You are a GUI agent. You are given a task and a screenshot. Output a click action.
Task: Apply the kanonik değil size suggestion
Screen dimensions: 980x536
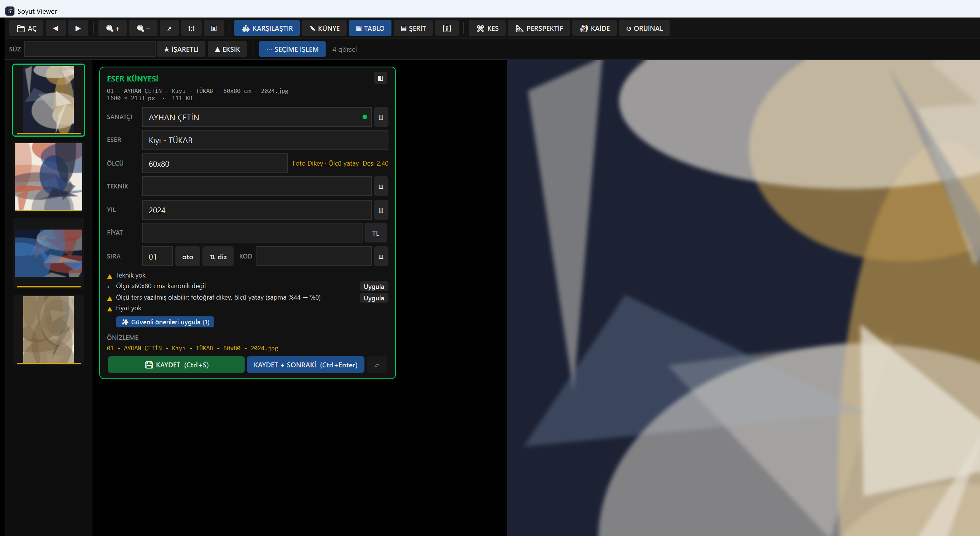click(374, 286)
